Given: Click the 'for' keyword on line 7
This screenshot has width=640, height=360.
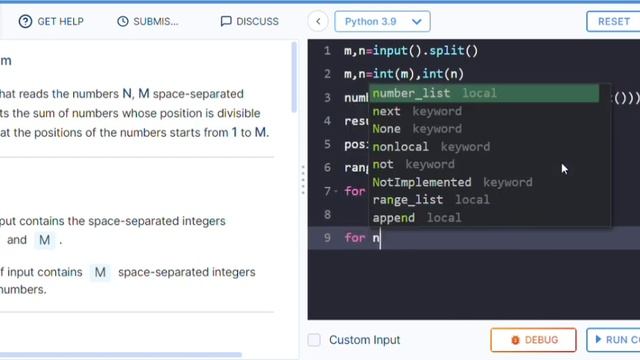Looking at the screenshot, I should click(x=355, y=191).
